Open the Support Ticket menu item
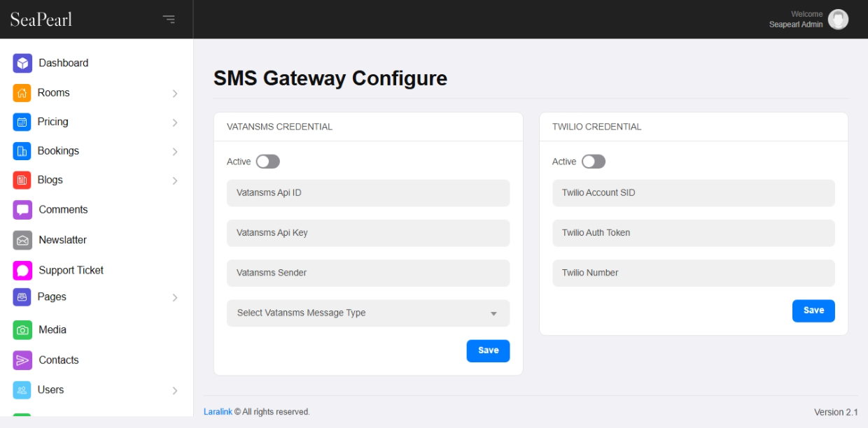868x428 pixels. 71,271
